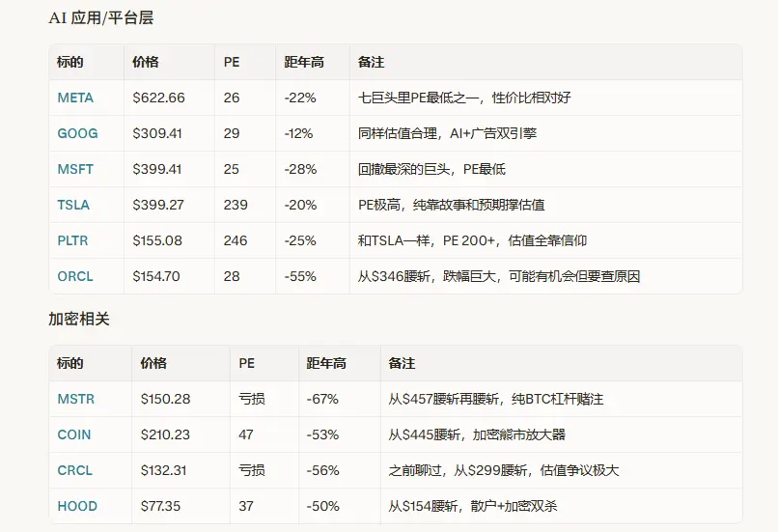Viewport: 778px width, 532px height.
Task: Click COIN PE value 47
Action: (x=246, y=434)
